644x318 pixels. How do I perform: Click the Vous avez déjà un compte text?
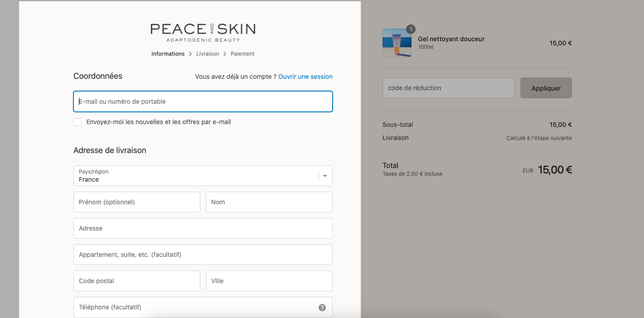(x=236, y=77)
